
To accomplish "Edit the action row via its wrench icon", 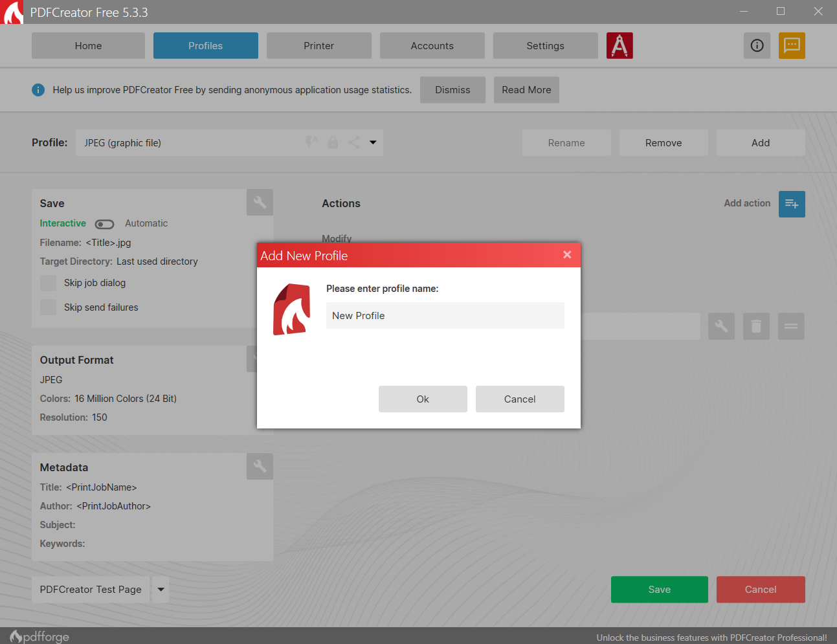I will pos(721,327).
